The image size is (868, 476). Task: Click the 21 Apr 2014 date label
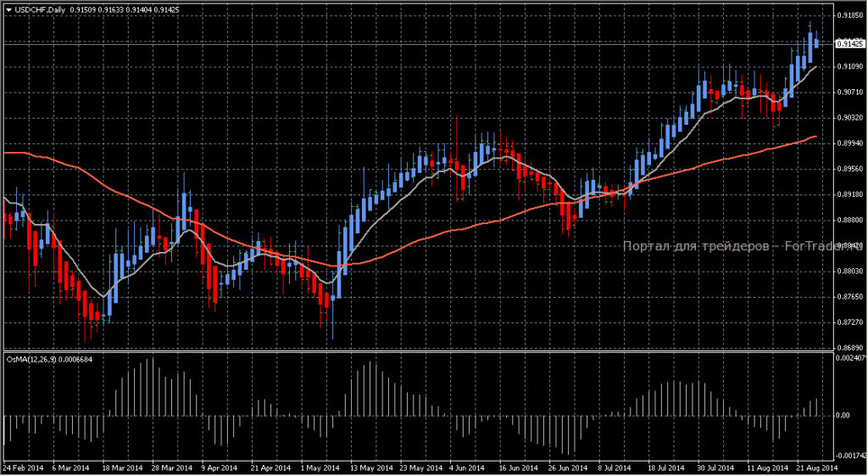point(270,468)
